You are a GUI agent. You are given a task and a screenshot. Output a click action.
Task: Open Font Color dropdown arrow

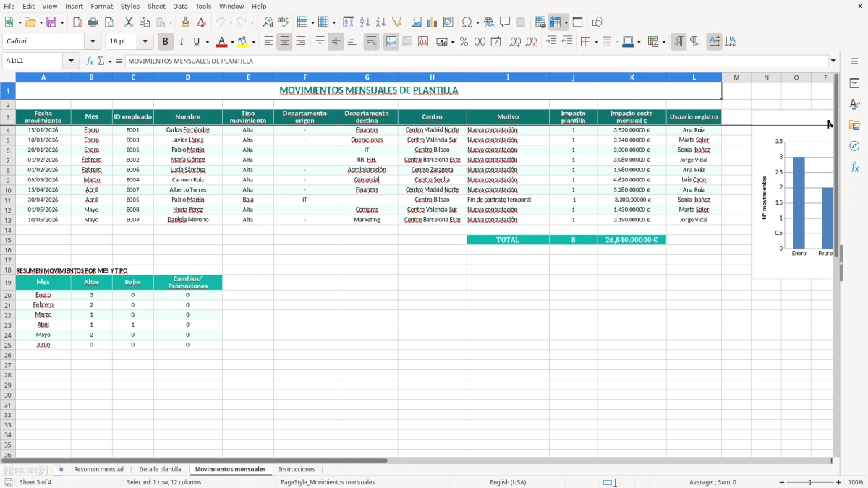point(232,42)
